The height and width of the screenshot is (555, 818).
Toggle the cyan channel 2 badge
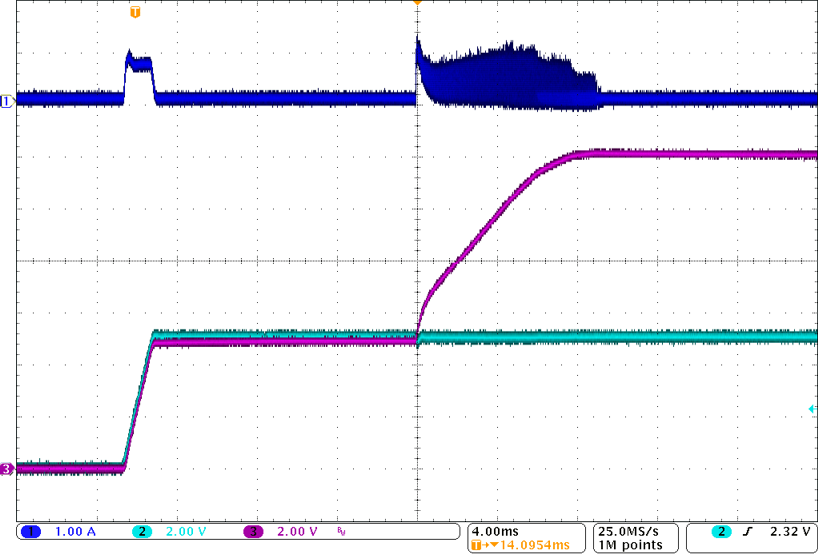pos(143,531)
